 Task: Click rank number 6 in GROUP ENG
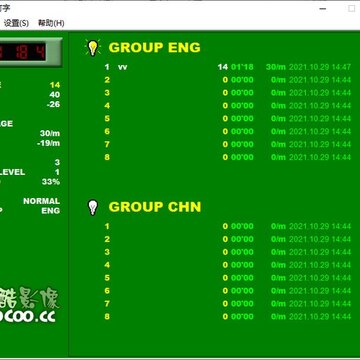(x=107, y=131)
